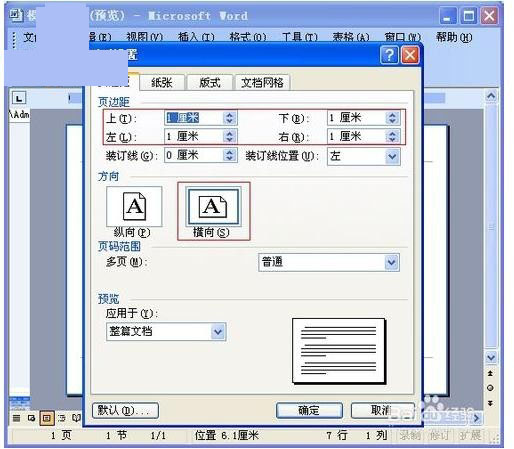The image size is (514, 449).
Task: Expand the 多页 multiple pages dropdown
Action: click(392, 263)
